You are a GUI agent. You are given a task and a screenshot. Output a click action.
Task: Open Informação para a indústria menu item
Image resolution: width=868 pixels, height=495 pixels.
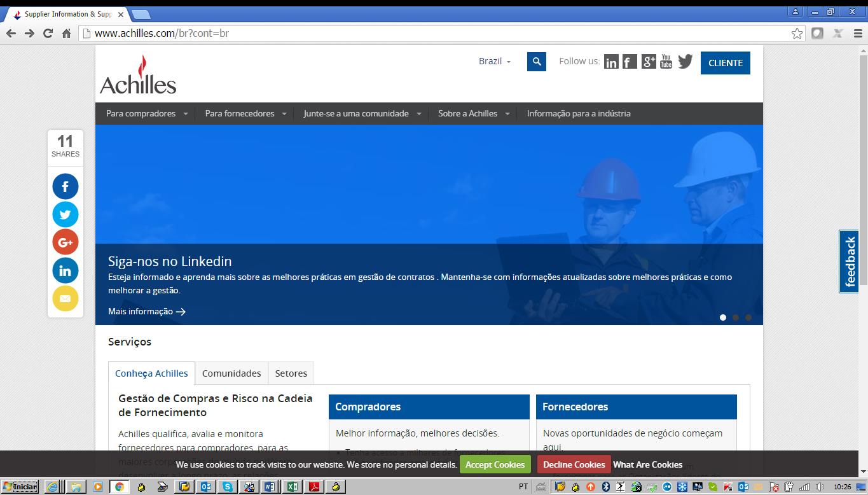point(579,113)
